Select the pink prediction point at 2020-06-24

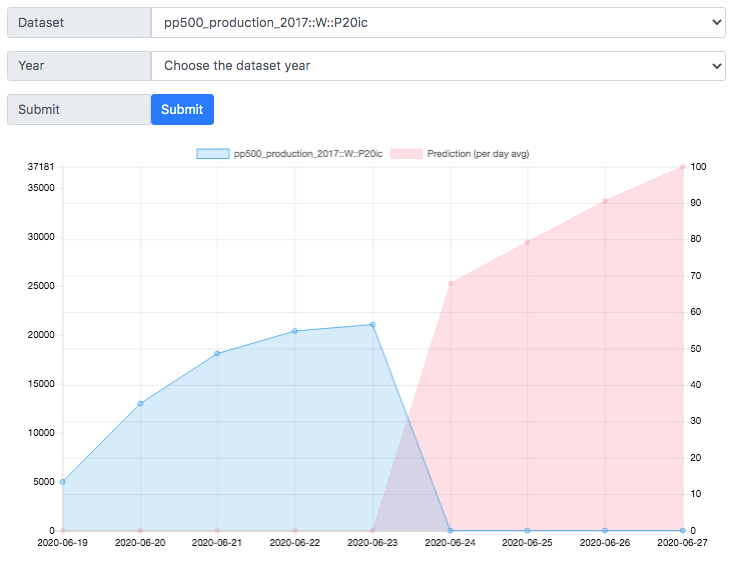pos(451,284)
